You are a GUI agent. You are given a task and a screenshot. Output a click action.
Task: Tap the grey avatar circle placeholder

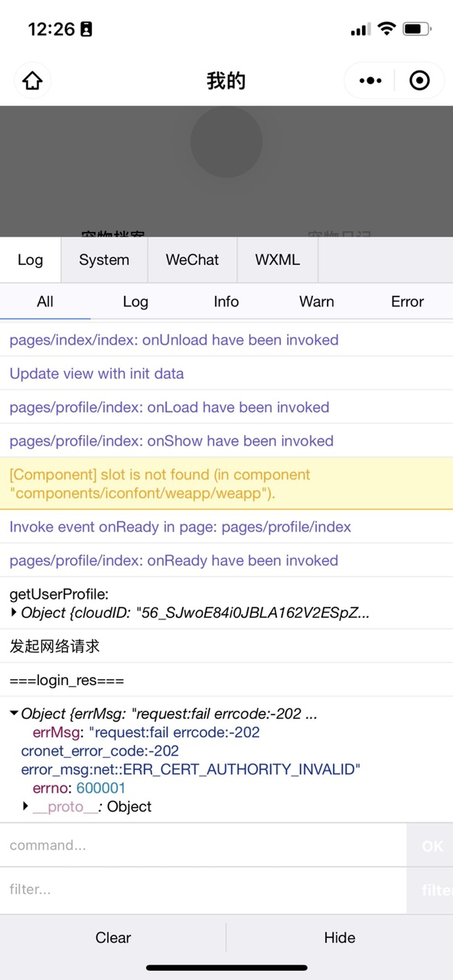pos(226,142)
